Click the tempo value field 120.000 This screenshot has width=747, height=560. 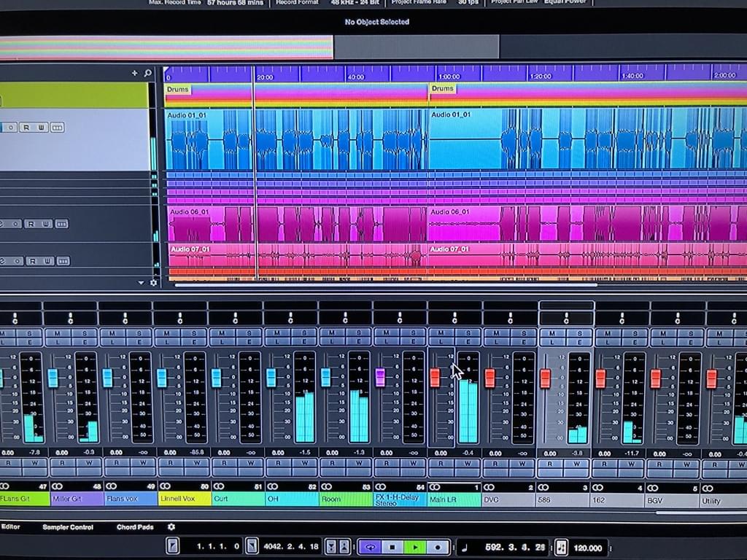point(588,548)
